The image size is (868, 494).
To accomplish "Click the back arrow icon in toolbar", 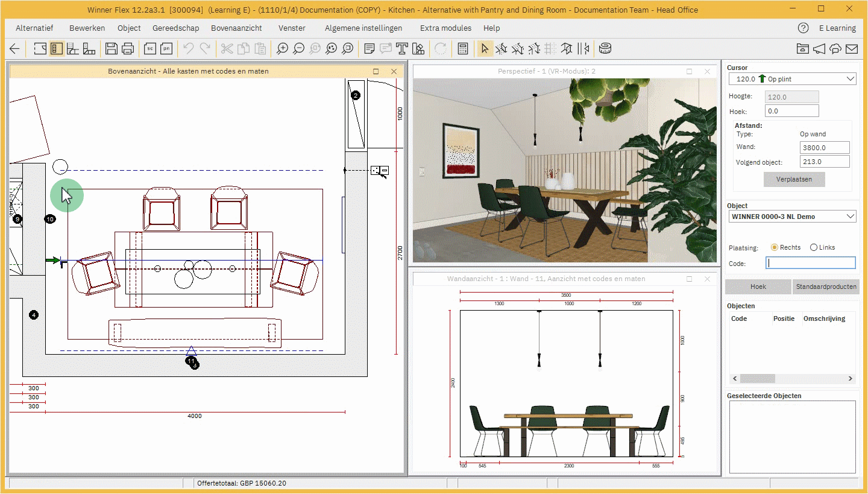I will click(15, 49).
